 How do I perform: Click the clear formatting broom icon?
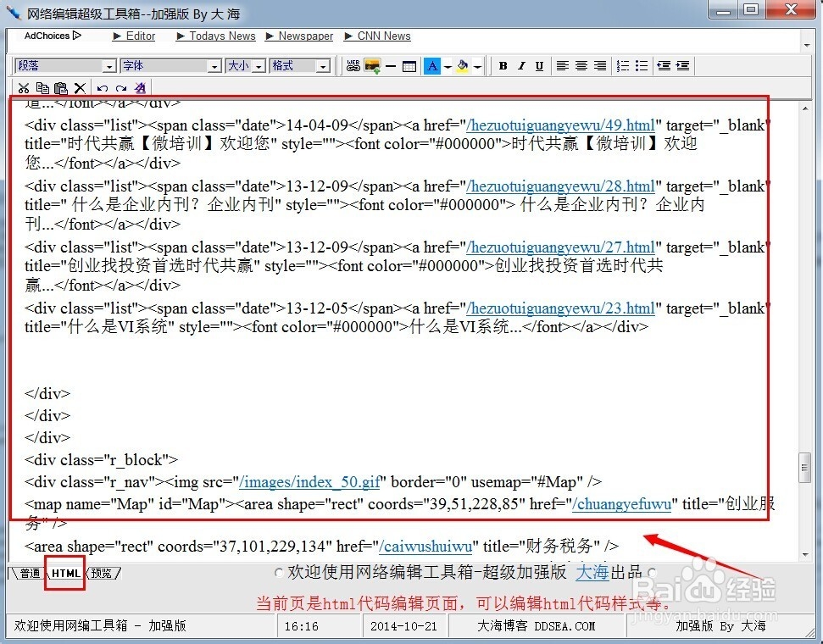click(140, 88)
